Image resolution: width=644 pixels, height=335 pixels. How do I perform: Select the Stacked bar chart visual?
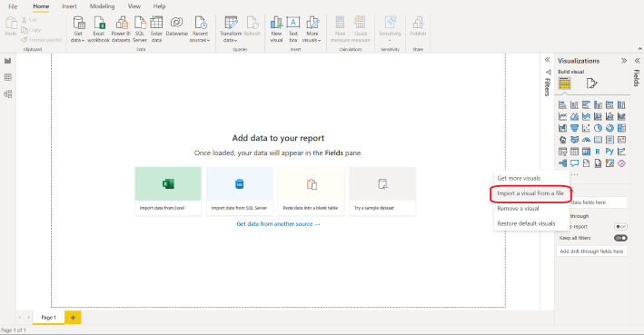tap(562, 105)
